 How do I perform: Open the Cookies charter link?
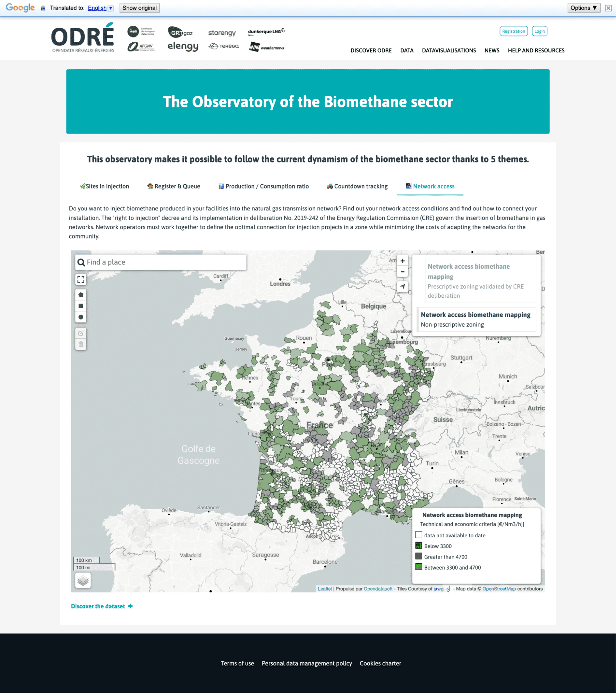click(x=380, y=663)
